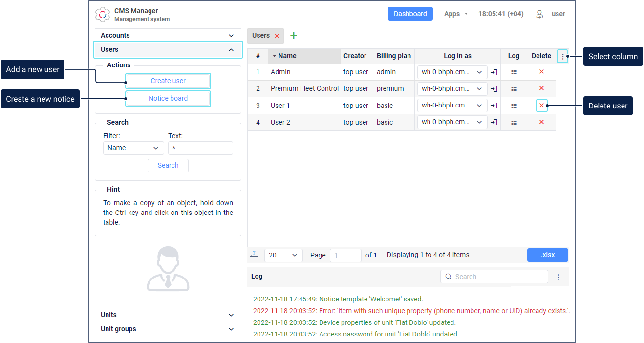The width and height of the screenshot is (644, 343).
Task: Export the table with the .xlsx button
Action: pyautogui.click(x=547, y=255)
